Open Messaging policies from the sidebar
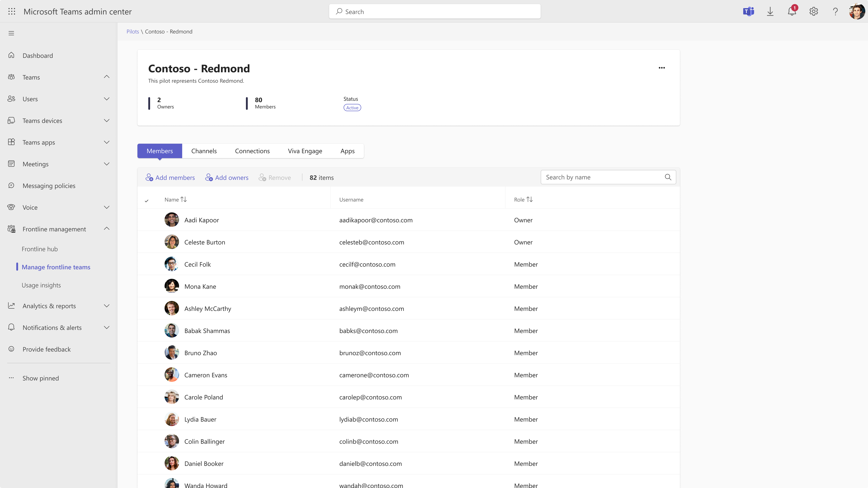This screenshot has width=868, height=488. point(49,186)
